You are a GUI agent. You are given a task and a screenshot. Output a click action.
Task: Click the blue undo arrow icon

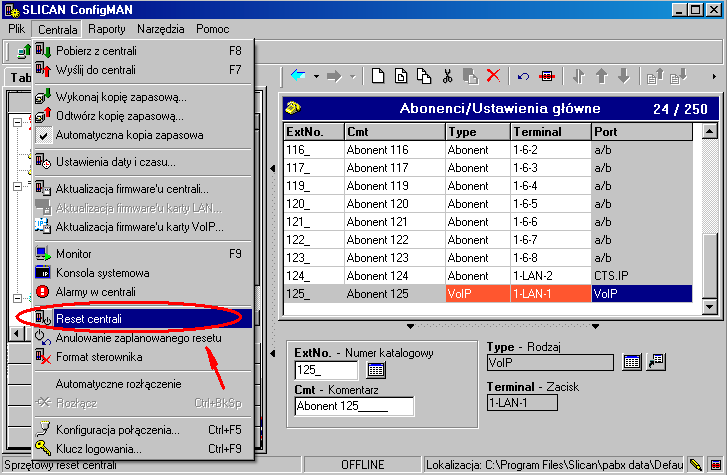pyautogui.click(x=523, y=76)
